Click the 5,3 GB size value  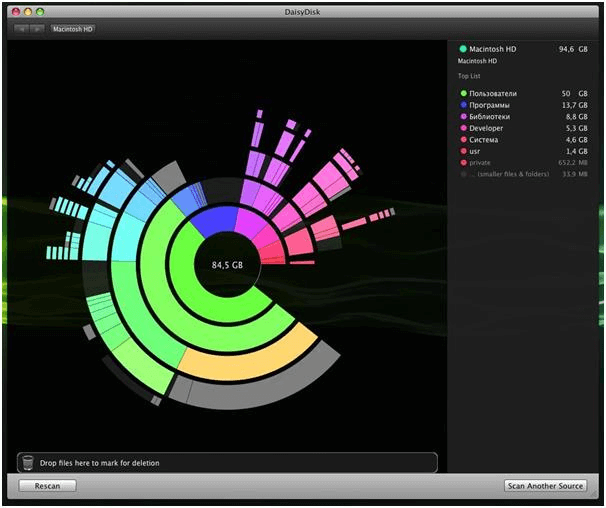[x=577, y=128]
